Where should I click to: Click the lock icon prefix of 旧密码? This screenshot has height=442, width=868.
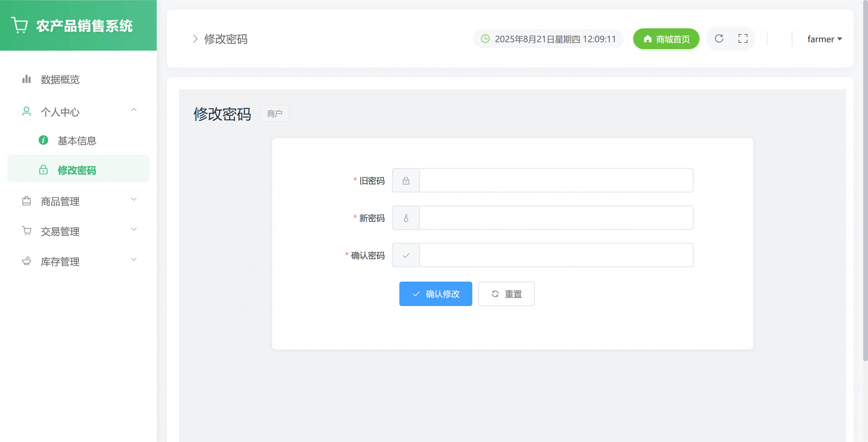click(406, 181)
